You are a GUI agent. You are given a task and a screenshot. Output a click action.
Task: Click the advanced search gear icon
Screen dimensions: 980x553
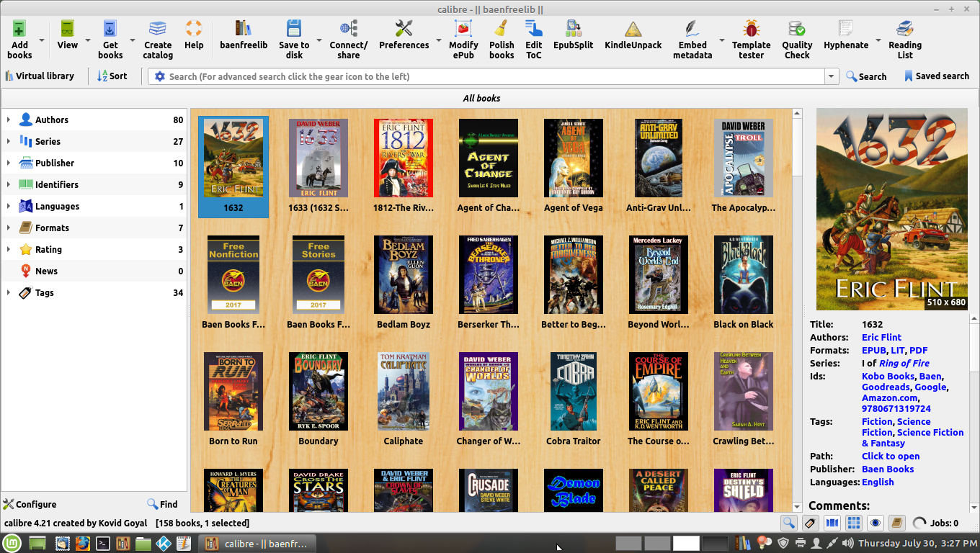click(x=160, y=76)
